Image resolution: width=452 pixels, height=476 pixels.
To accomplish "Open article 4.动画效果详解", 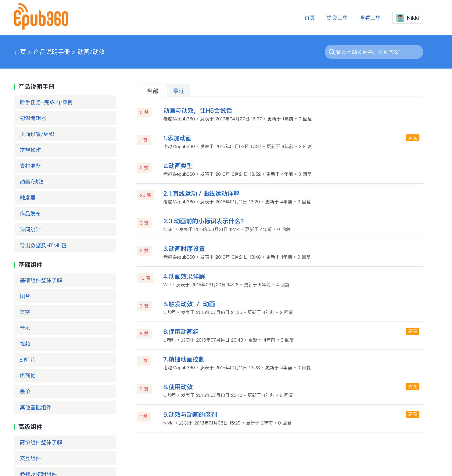I will coord(184,276).
